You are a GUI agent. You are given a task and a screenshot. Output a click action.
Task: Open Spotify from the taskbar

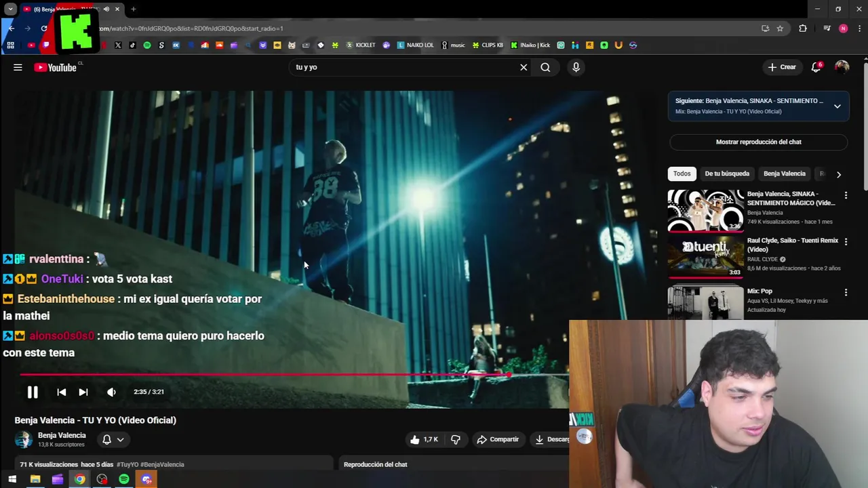[x=124, y=479]
